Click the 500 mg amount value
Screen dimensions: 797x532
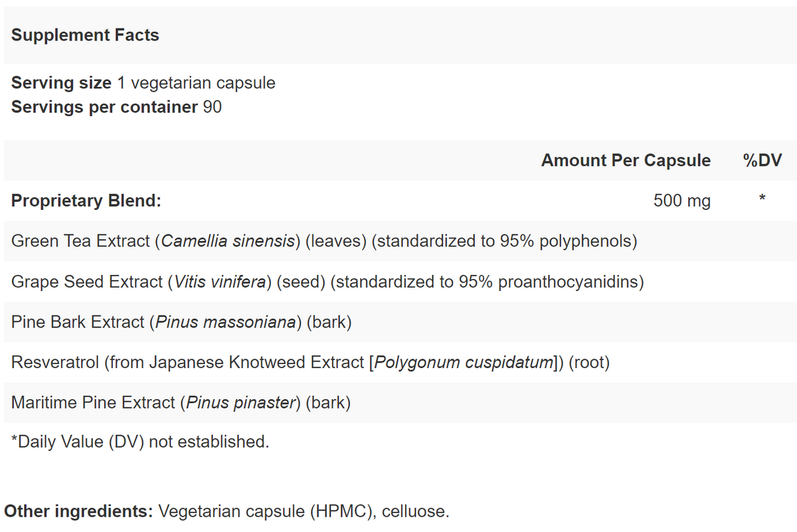[x=681, y=201]
